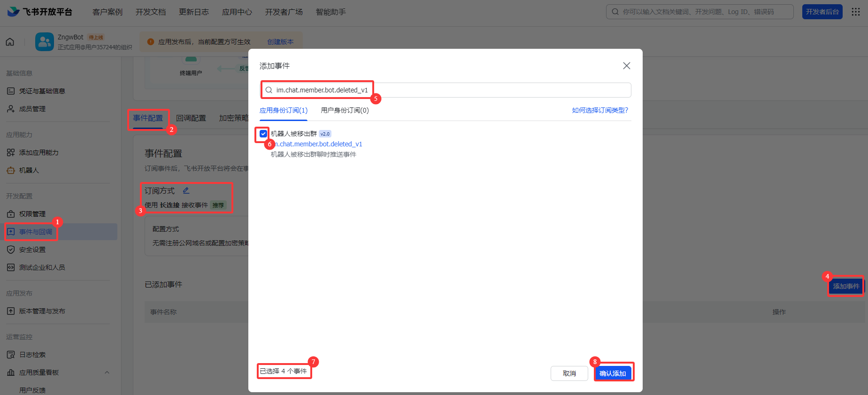The height and width of the screenshot is (395, 868).
Task: Click the edit pencil beside 订阅方式
Action: click(x=186, y=190)
